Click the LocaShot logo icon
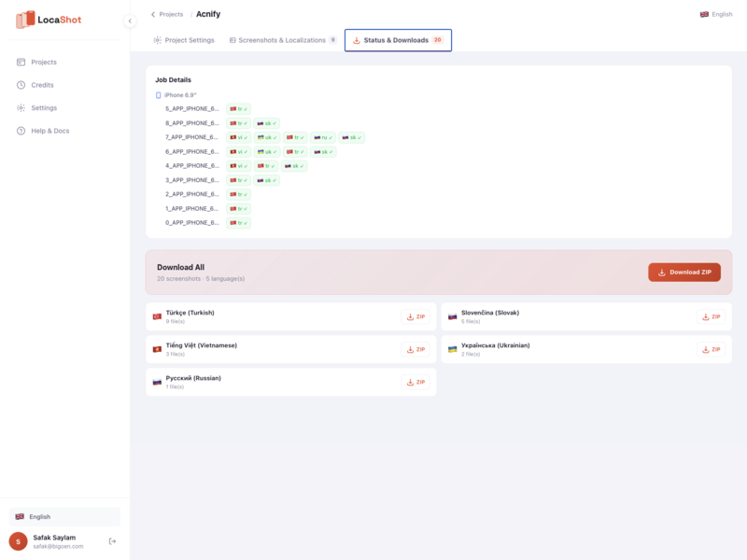 [x=25, y=19]
